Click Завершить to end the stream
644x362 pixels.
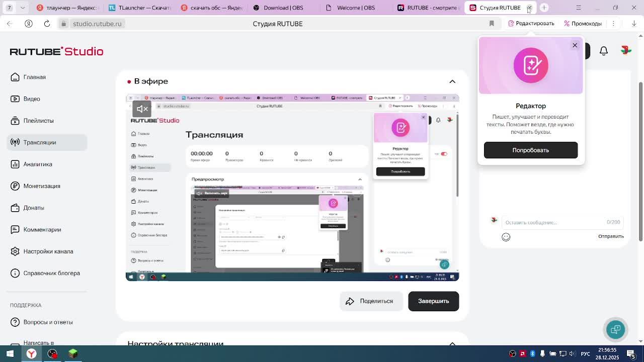433,301
